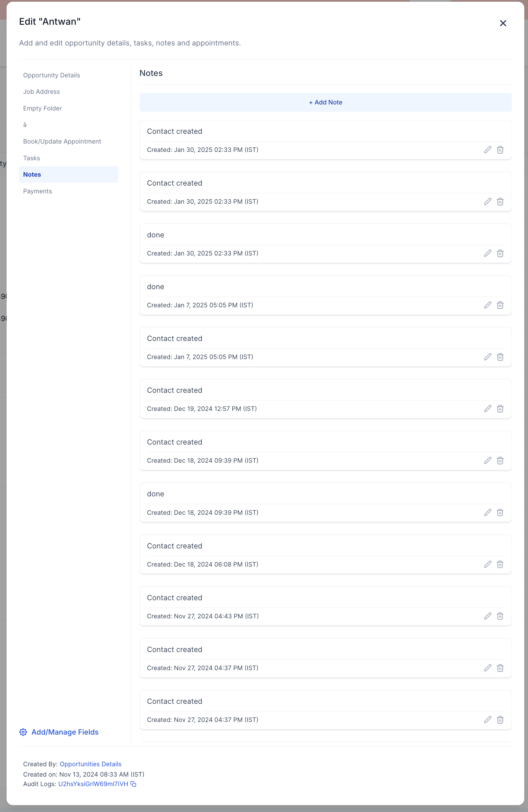Click the gear icon for managing fields
The height and width of the screenshot is (812, 528).
23,732
